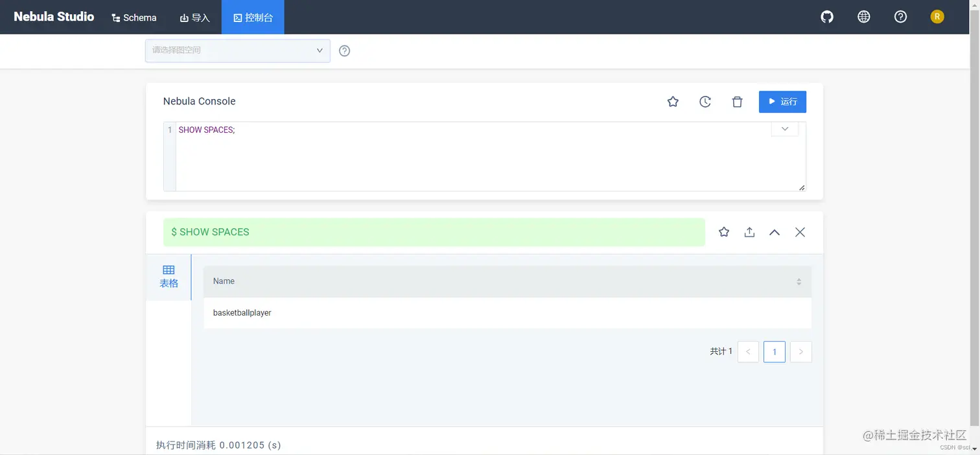The width and height of the screenshot is (980, 455).
Task: Click the basketballplayer table cell
Action: click(507, 313)
